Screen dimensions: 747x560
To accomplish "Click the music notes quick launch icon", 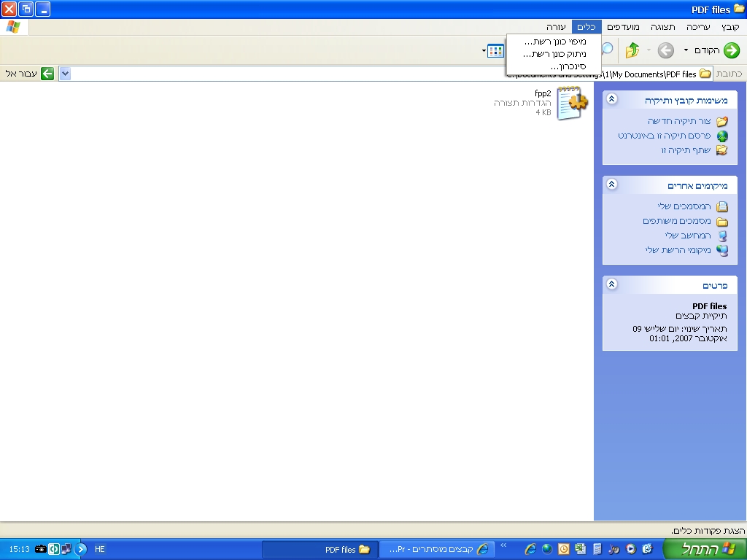I will [x=614, y=549].
